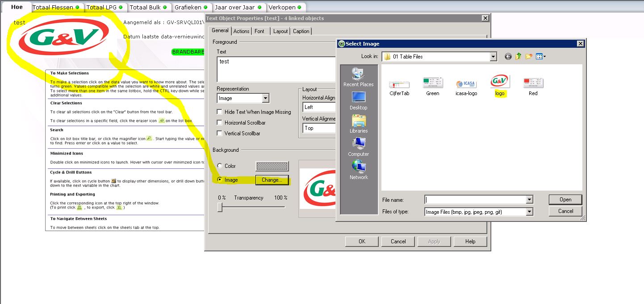Switch to the Font properties tab
644x304 pixels.
coord(259,31)
